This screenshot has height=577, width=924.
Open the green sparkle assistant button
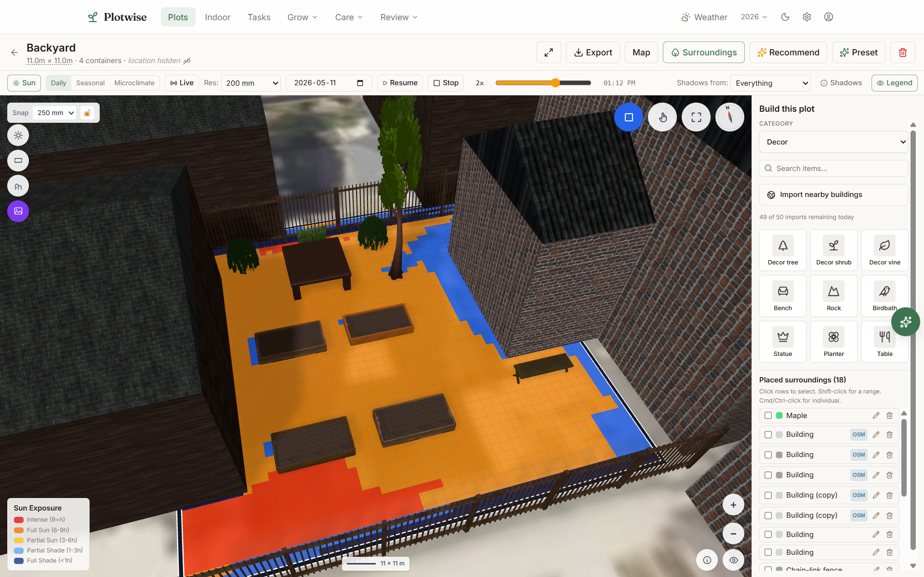tap(906, 322)
